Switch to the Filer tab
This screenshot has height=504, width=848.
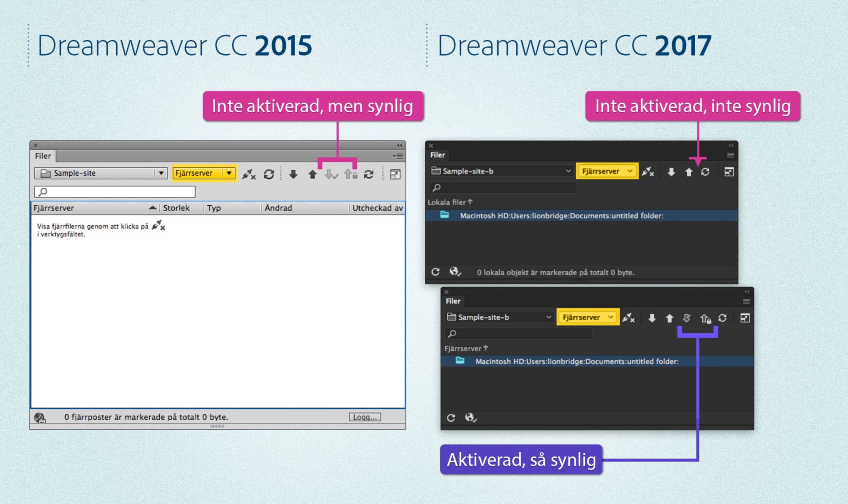coord(42,155)
